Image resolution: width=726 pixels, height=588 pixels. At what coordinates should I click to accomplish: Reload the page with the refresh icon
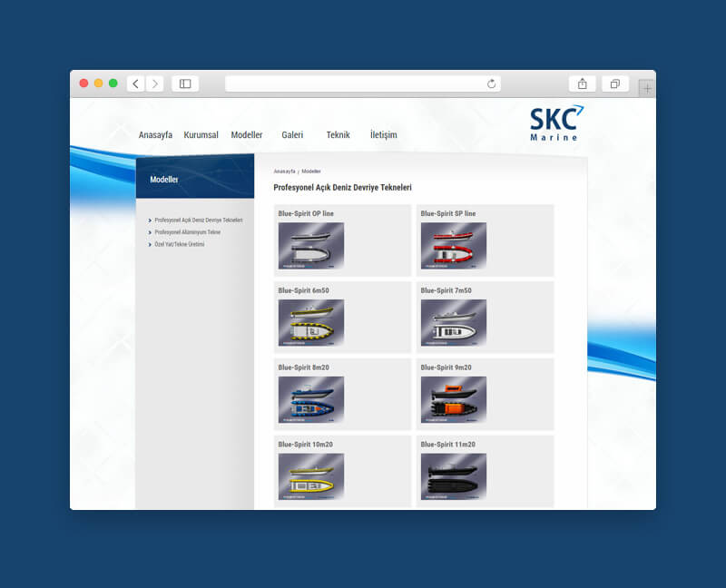[x=491, y=83]
